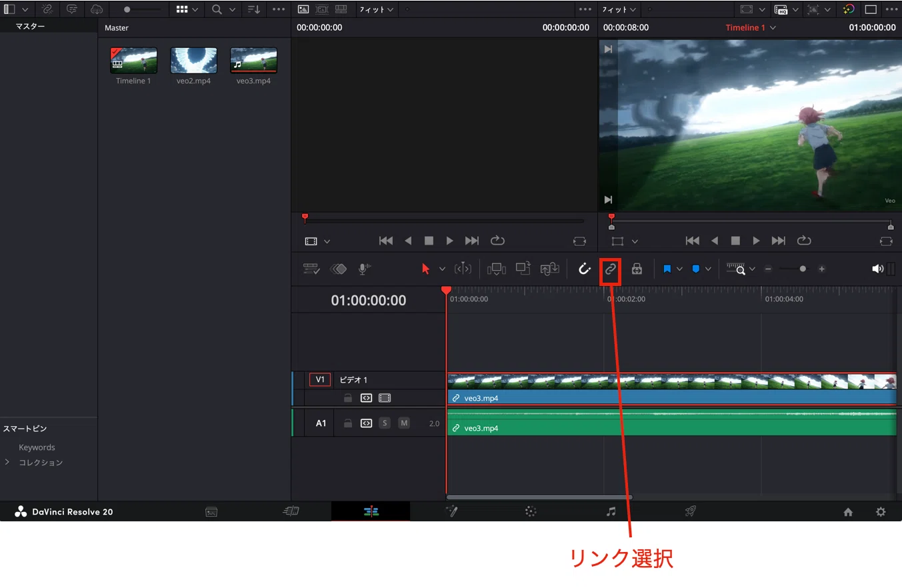Switch to the Color page tab

click(531, 511)
